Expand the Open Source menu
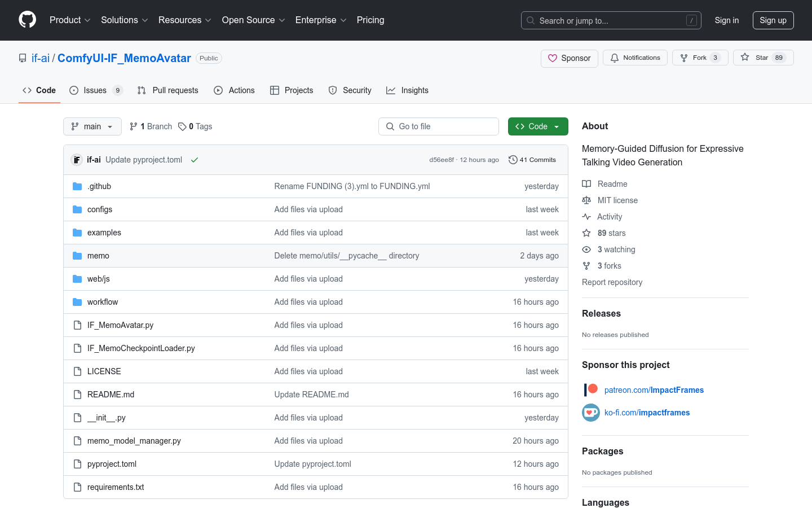Image resolution: width=812 pixels, height=508 pixels. 254,20
